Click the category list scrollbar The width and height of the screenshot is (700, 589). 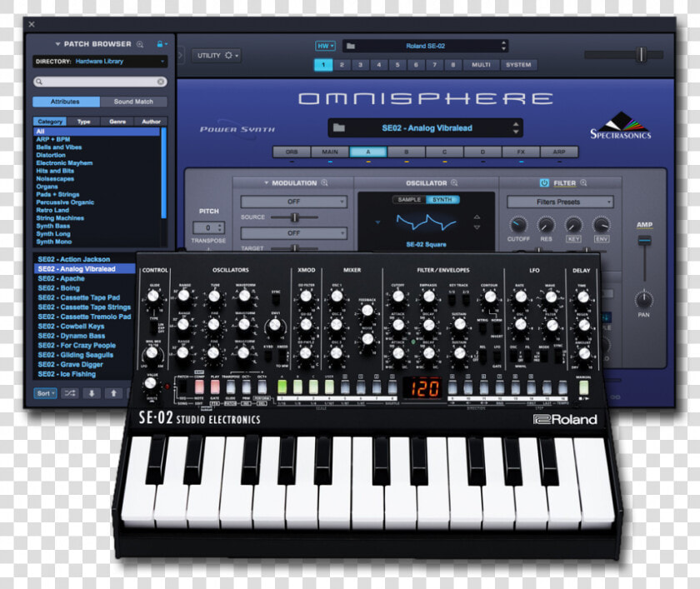[164, 173]
